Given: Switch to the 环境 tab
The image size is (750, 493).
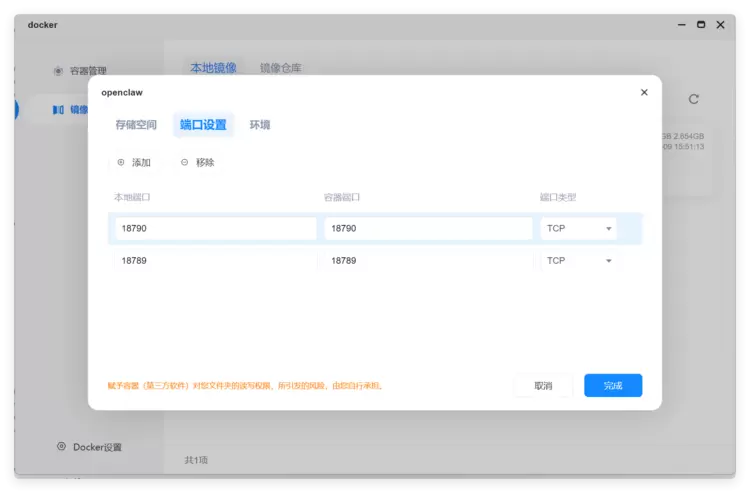Looking at the screenshot, I should [260, 125].
